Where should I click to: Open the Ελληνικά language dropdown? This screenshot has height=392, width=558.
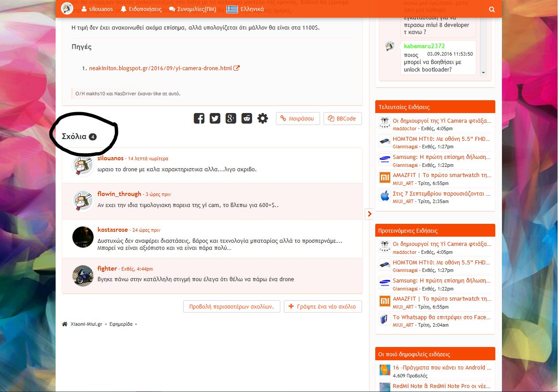tap(245, 9)
